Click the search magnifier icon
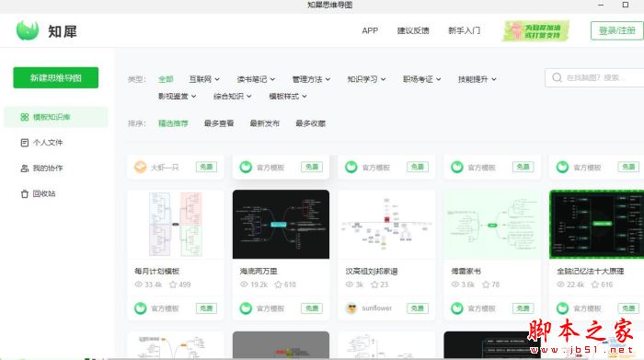 pos(557,77)
